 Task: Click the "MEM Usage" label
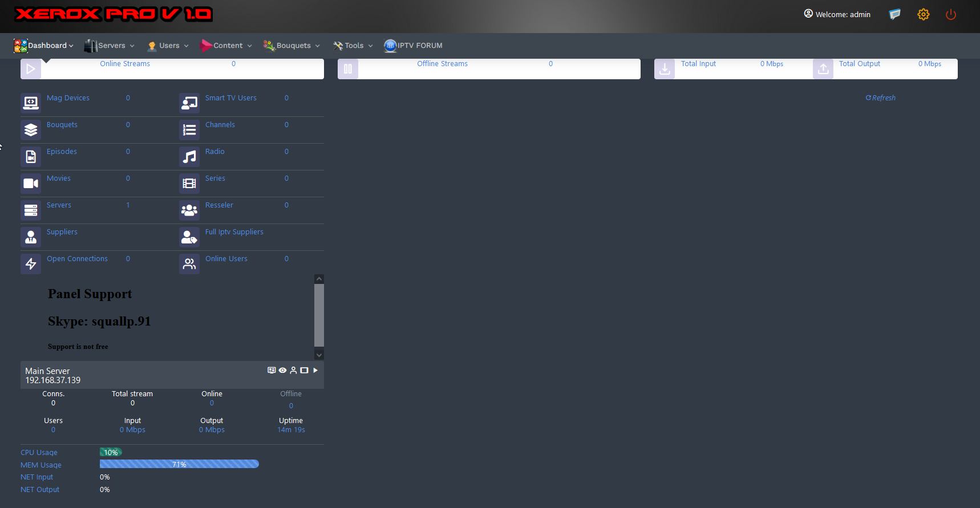(x=41, y=465)
